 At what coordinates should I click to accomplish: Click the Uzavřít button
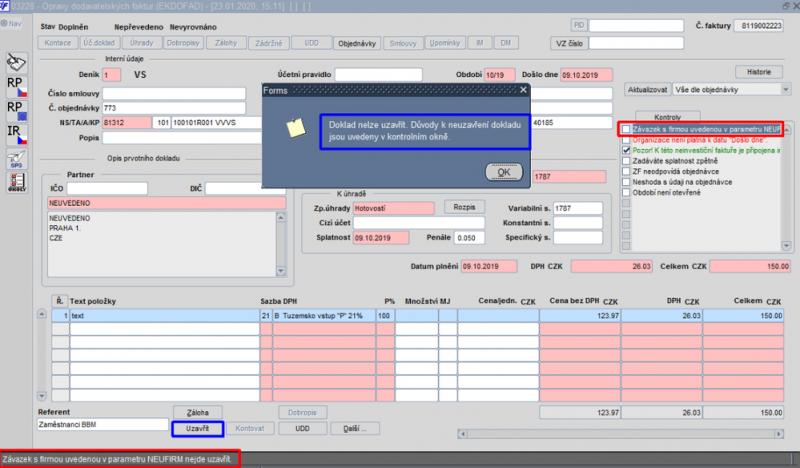tap(197, 429)
